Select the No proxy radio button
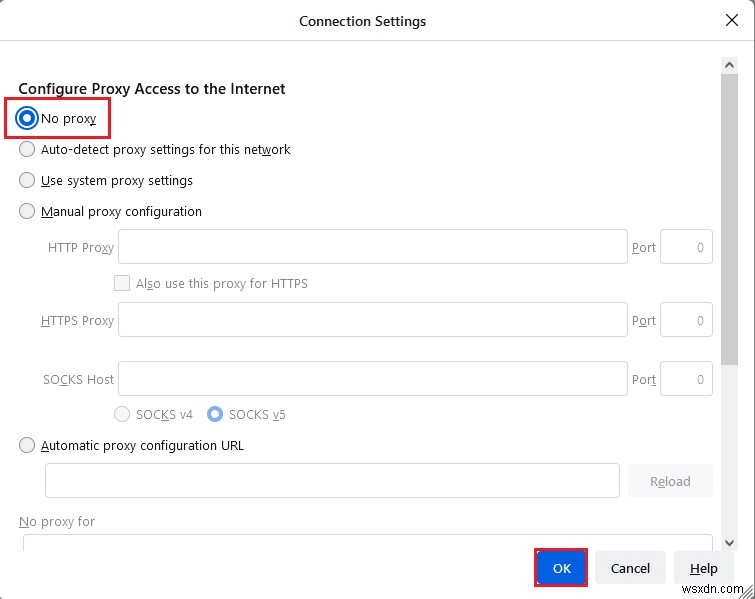This screenshot has height=599, width=755. (26, 118)
